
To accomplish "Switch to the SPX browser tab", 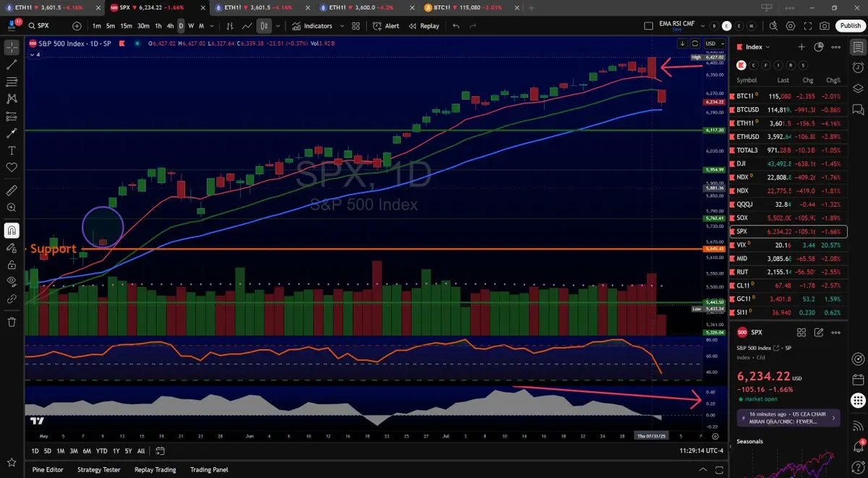I will pyautogui.click(x=156, y=7).
